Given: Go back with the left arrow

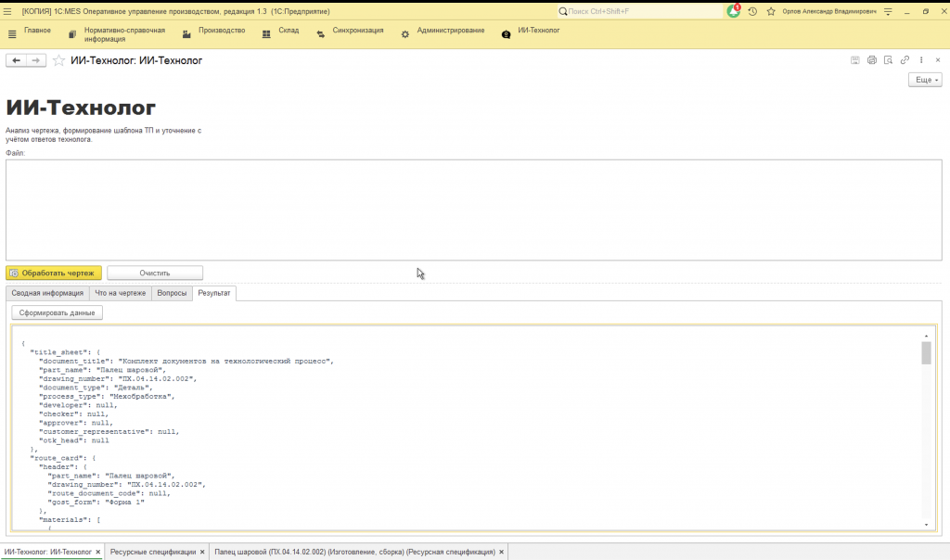Looking at the screenshot, I should [x=17, y=60].
